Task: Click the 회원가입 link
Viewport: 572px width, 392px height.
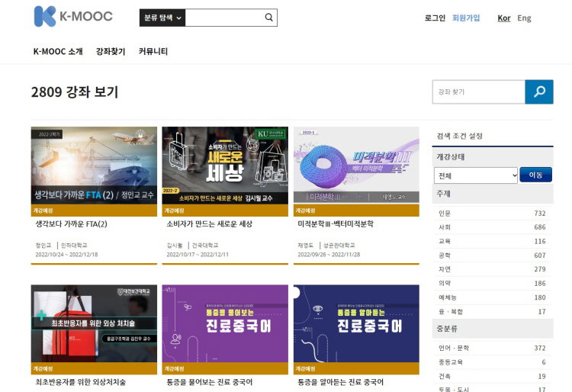Action: tap(466, 18)
